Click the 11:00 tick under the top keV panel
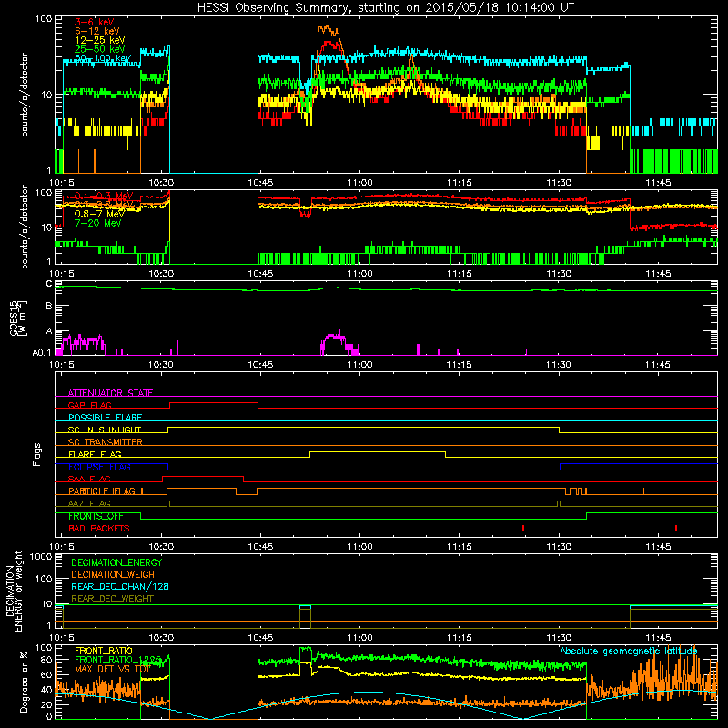 click(x=359, y=183)
